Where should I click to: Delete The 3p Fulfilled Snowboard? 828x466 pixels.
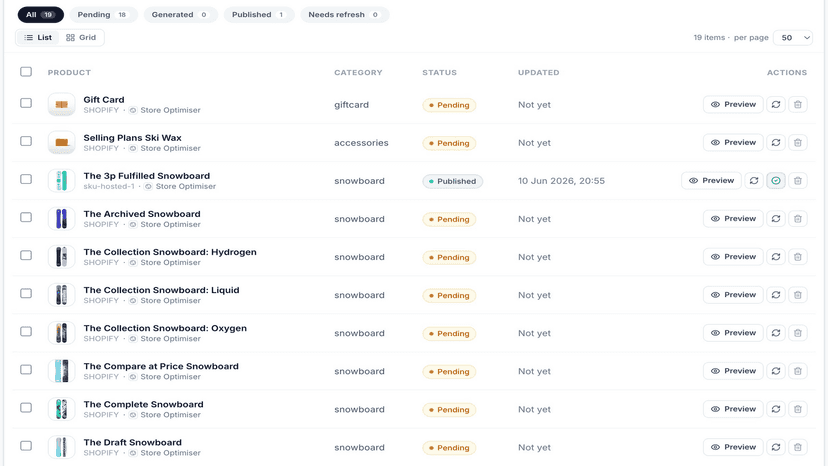797,181
